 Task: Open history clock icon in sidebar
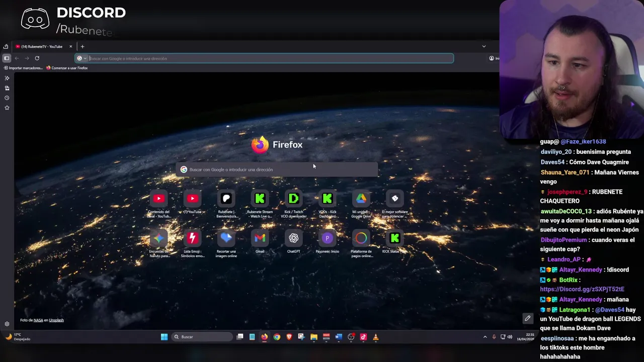pyautogui.click(x=7, y=98)
